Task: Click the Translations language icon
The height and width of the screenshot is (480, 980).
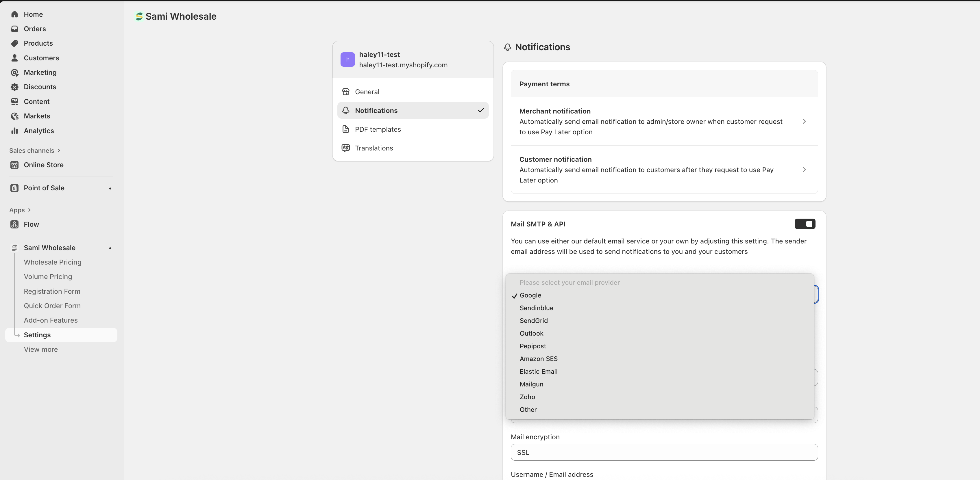Action: click(x=345, y=148)
